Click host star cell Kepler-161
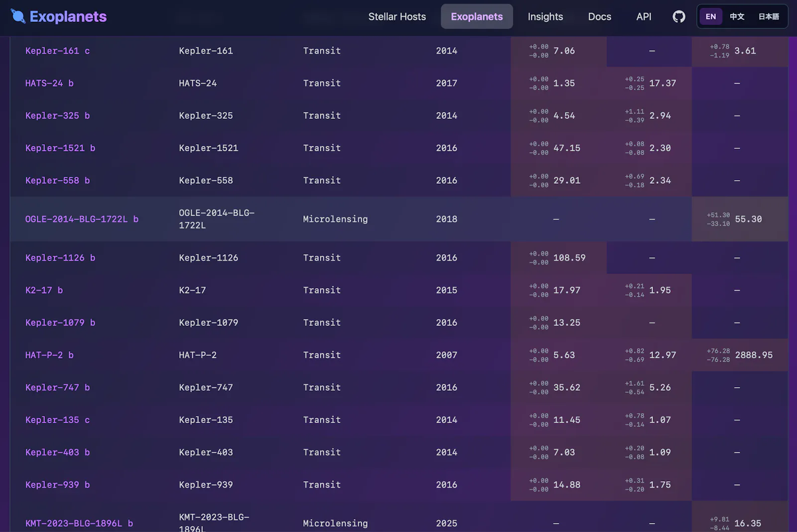 click(206, 51)
